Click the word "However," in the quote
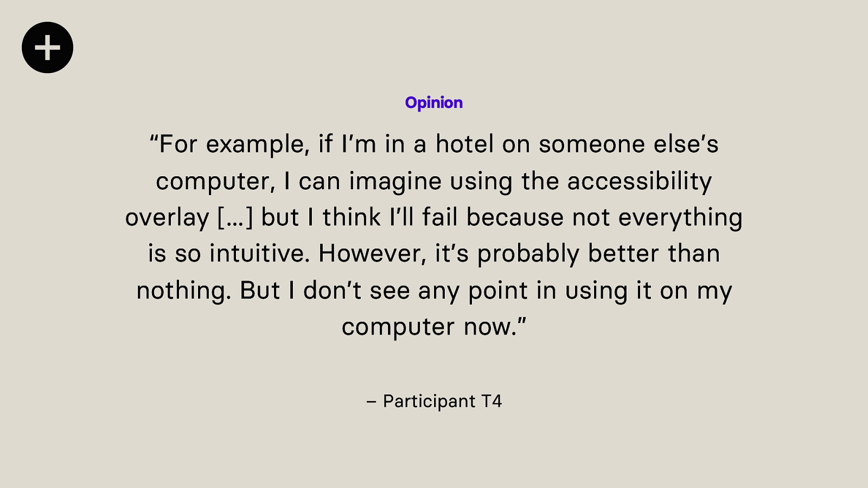 (x=373, y=254)
